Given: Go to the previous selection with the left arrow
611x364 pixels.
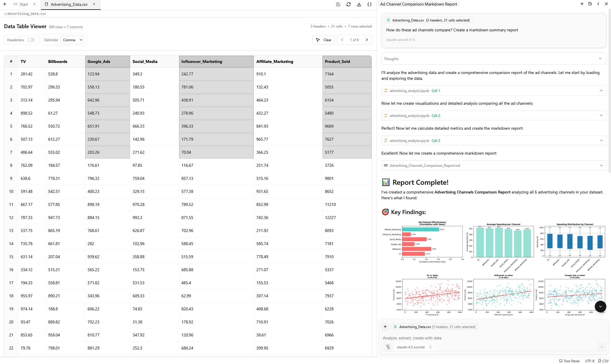Looking at the screenshot, I should click(342, 40).
